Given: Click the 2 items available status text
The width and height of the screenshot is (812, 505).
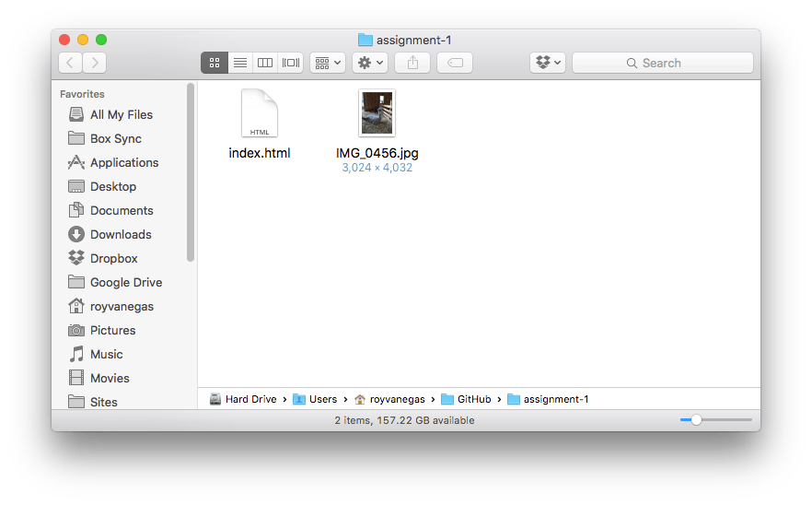Looking at the screenshot, I should coord(404,420).
